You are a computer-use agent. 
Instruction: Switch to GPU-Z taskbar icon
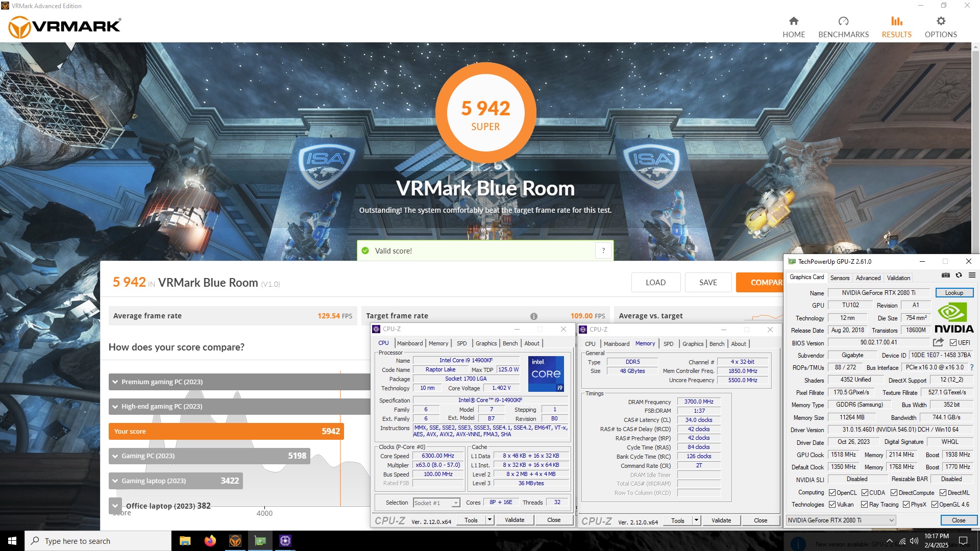coord(260,541)
